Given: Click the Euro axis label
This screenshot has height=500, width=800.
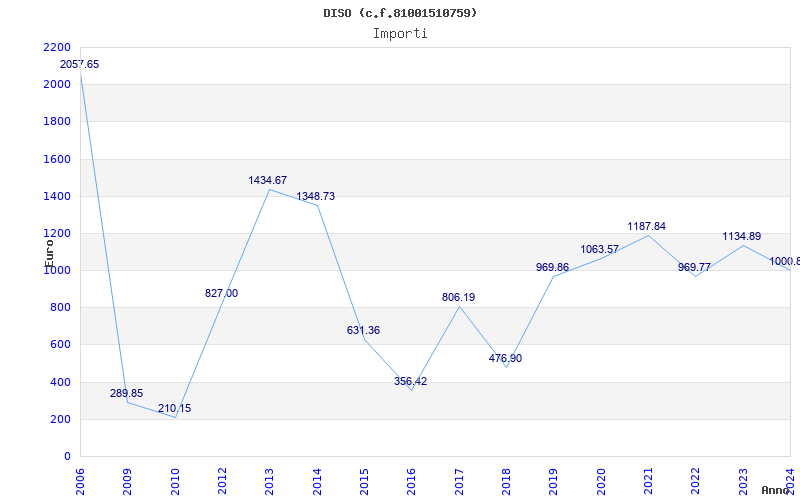Looking at the screenshot, I should pyautogui.click(x=49, y=253).
